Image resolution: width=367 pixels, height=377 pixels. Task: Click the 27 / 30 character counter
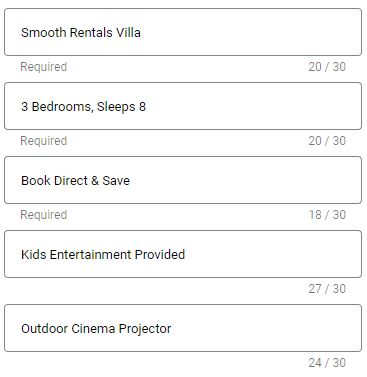point(327,289)
